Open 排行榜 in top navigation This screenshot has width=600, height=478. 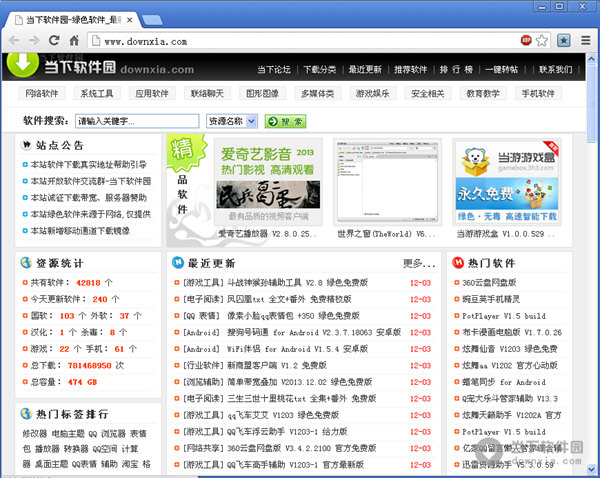pos(456,69)
